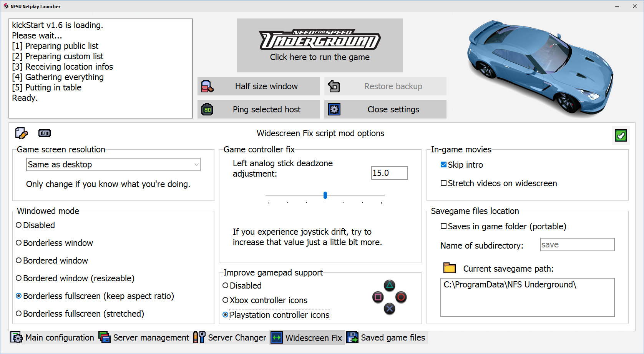Click the PlayStation circle button icon

point(401,297)
